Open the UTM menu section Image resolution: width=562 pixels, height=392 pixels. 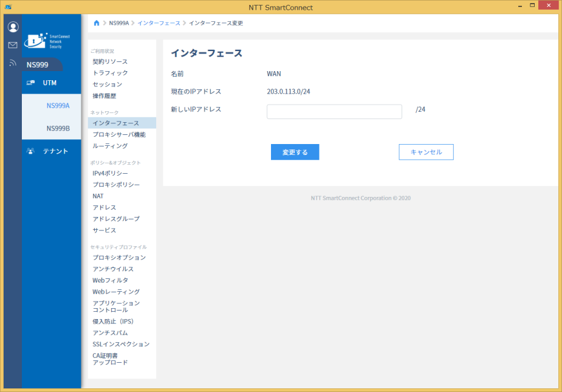click(x=51, y=83)
